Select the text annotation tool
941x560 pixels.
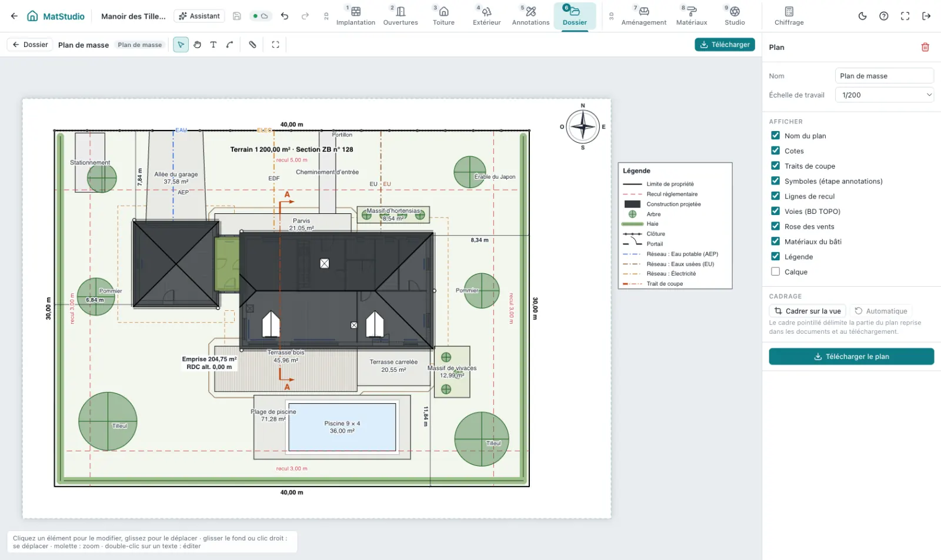pos(213,45)
